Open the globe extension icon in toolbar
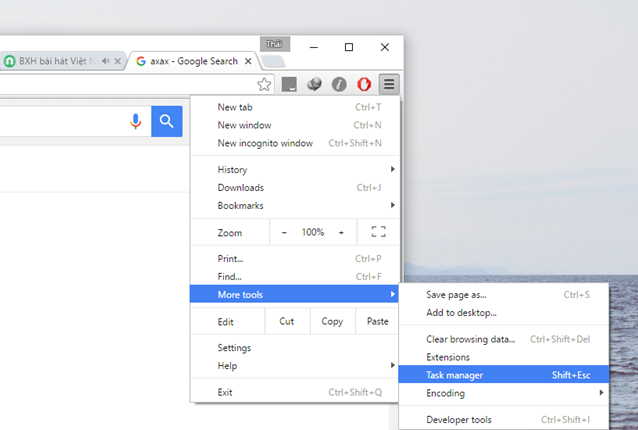Viewport: 638px width, 430px height. [314, 84]
